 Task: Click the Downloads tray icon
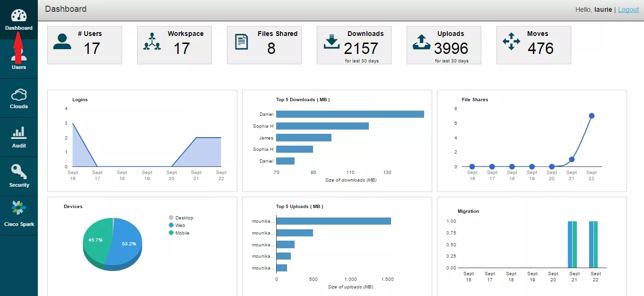[x=331, y=42]
